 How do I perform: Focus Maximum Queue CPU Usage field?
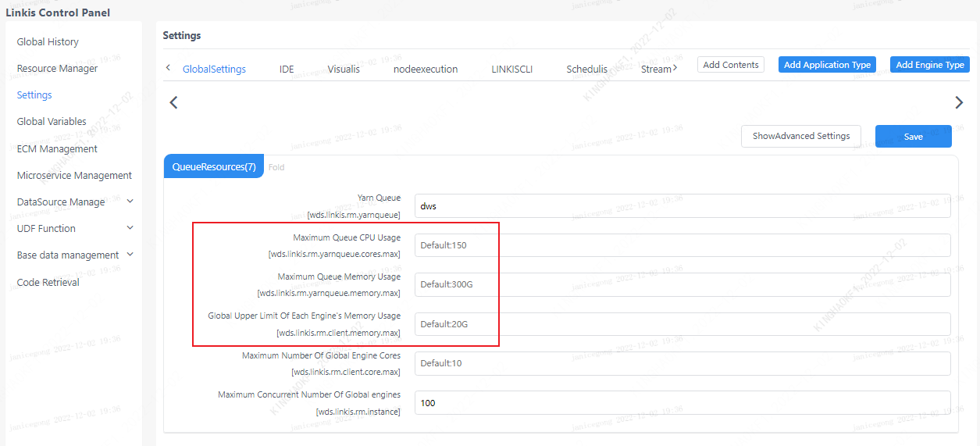tap(682, 245)
